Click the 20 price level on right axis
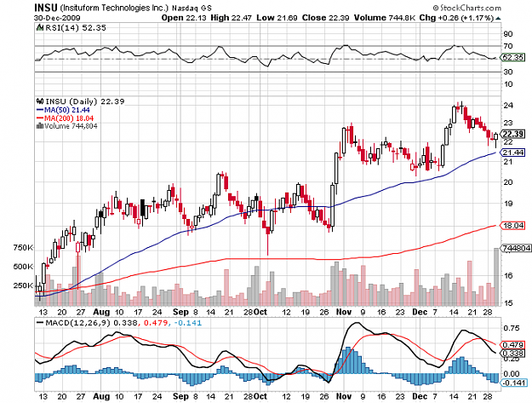The height and width of the screenshot is (403, 532). pyautogui.click(x=508, y=182)
